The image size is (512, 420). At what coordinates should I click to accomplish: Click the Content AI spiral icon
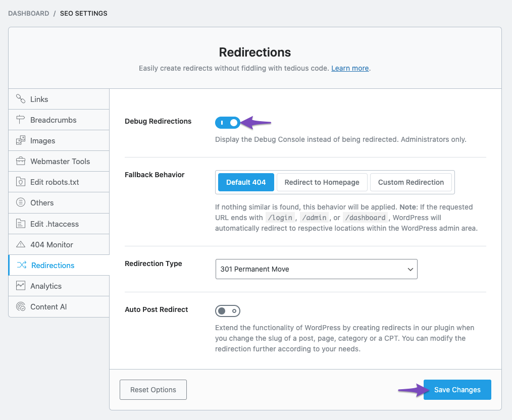pyautogui.click(x=21, y=306)
